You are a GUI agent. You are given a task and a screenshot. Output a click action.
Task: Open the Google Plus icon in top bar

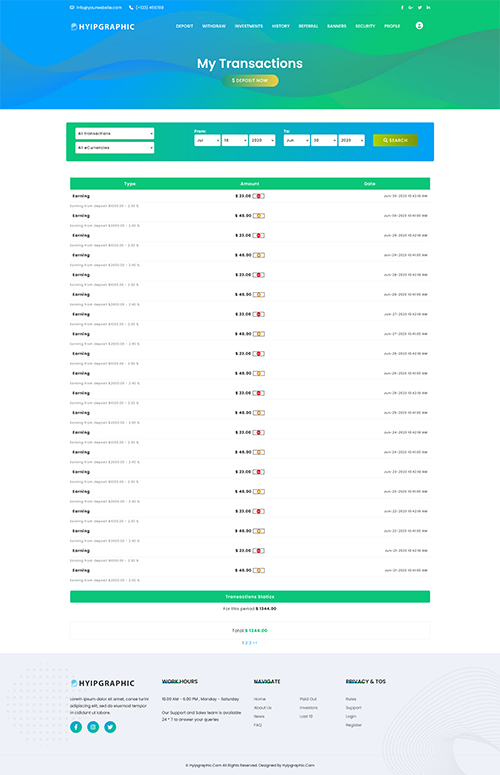pyautogui.click(x=411, y=7)
